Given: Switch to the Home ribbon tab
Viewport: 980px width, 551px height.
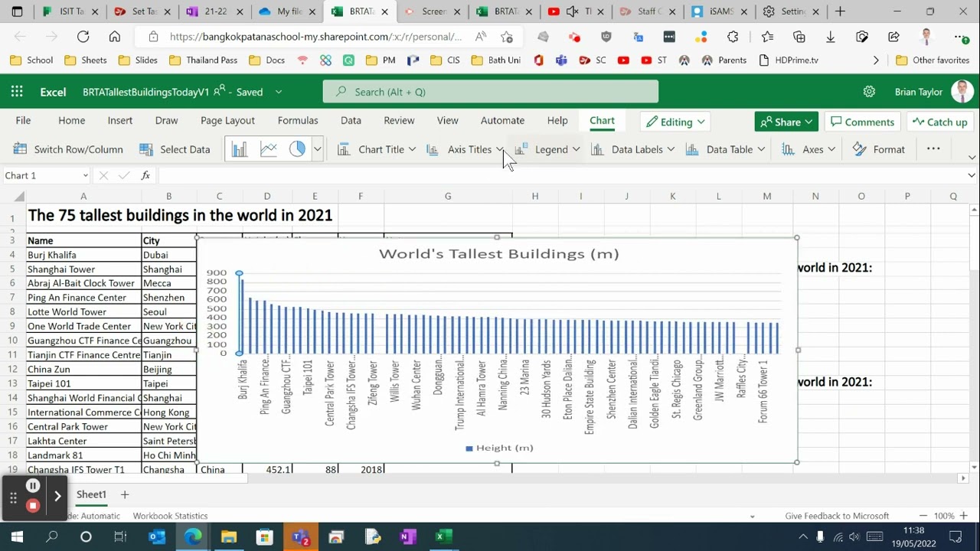Looking at the screenshot, I should [71, 120].
